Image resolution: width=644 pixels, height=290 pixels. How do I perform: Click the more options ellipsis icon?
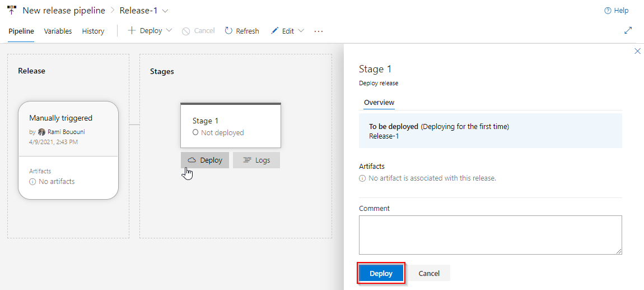click(x=319, y=31)
